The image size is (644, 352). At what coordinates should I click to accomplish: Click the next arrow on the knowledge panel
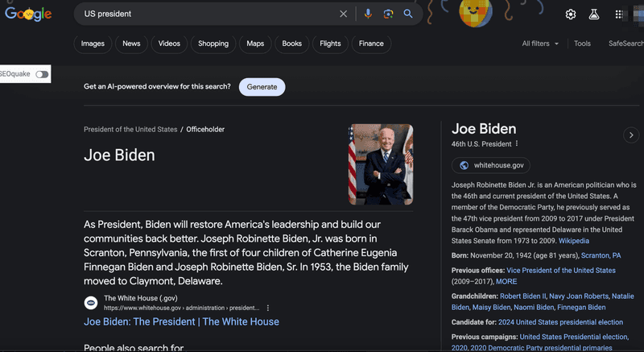[x=631, y=135]
